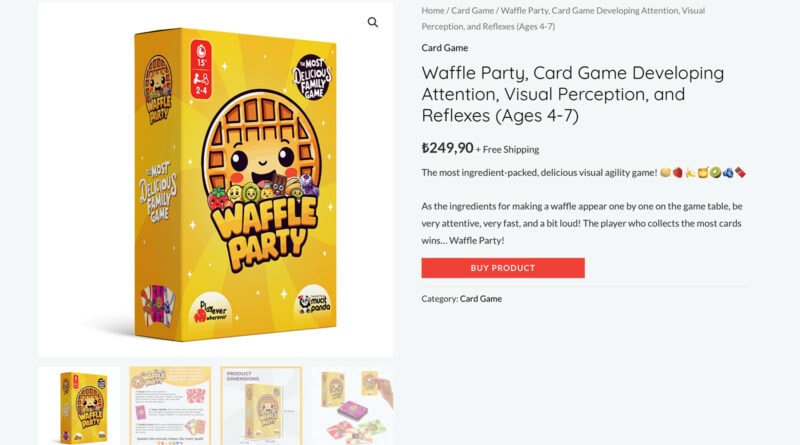Click the Most Delicious Family Game badge
This screenshot has height=445, width=800.
pos(312,77)
